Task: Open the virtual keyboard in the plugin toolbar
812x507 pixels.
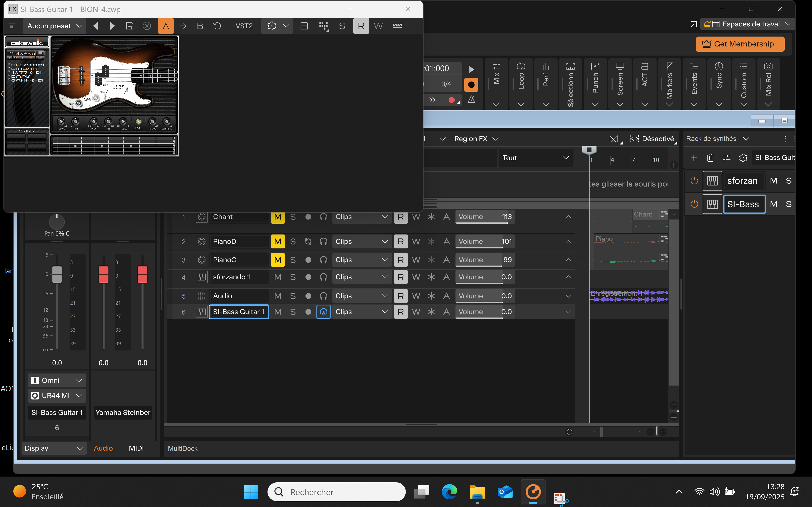Action: [397, 26]
